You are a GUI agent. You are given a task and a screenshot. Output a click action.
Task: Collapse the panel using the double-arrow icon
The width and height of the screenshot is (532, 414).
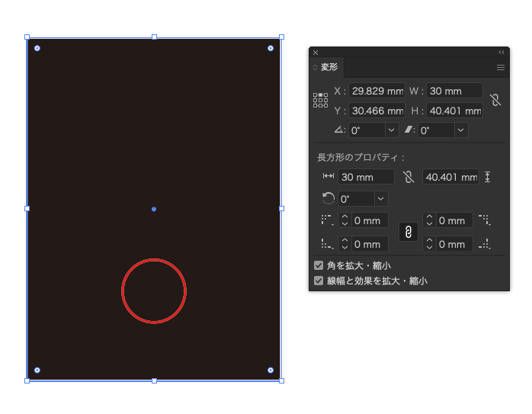pyautogui.click(x=501, y=53)
